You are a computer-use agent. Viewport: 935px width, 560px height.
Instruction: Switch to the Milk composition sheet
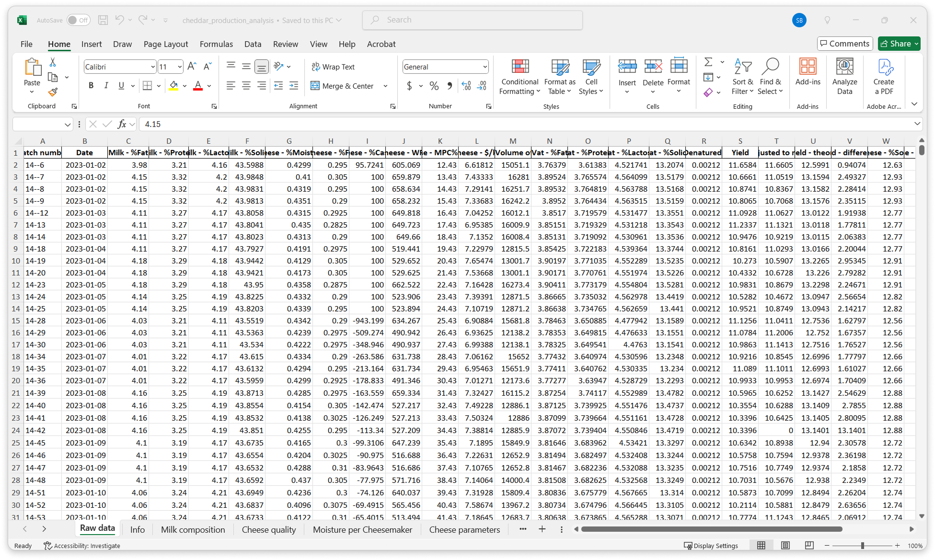193,529
